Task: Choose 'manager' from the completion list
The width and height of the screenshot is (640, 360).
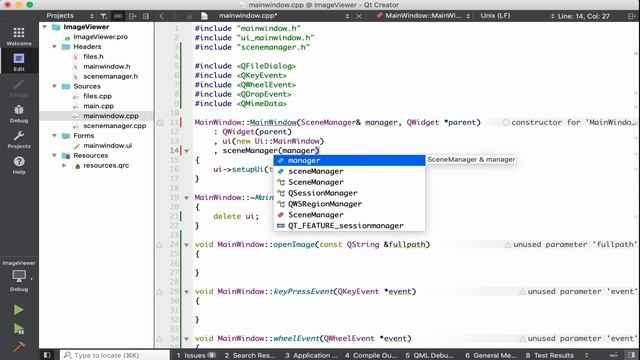Action: (349, 160)
